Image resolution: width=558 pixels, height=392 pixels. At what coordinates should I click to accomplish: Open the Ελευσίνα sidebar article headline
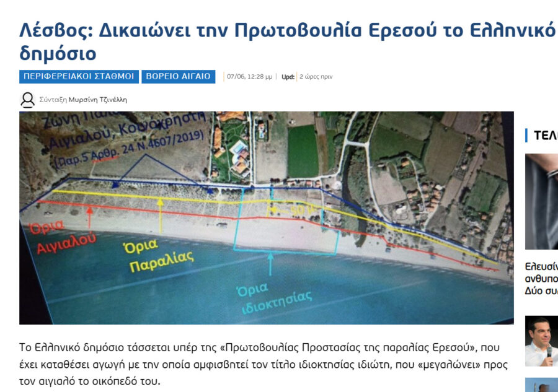(x=542, y=279)
